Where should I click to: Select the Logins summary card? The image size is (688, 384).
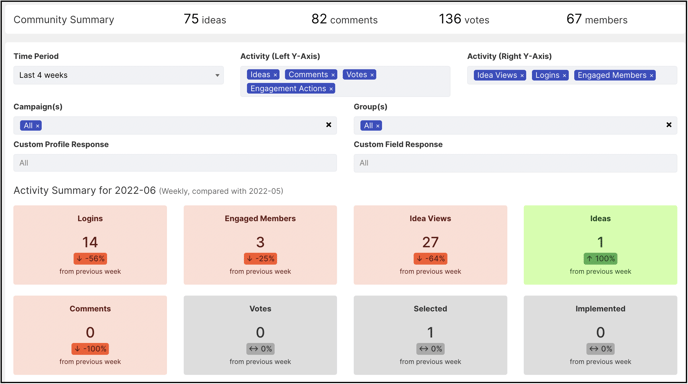[x=90, y=245]
